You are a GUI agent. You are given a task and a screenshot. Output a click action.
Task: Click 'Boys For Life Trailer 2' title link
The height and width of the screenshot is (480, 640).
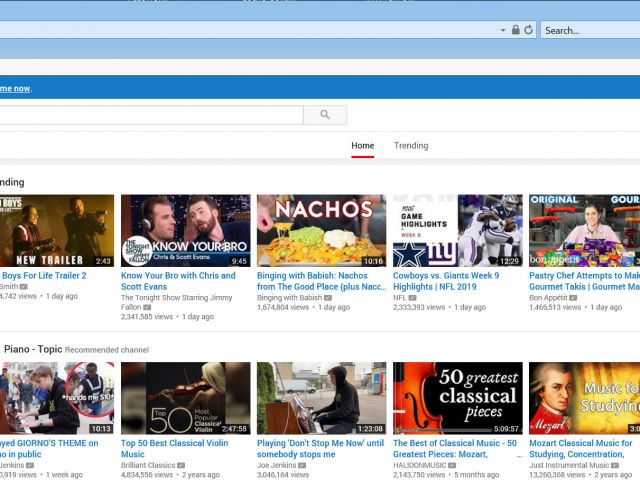43,276
